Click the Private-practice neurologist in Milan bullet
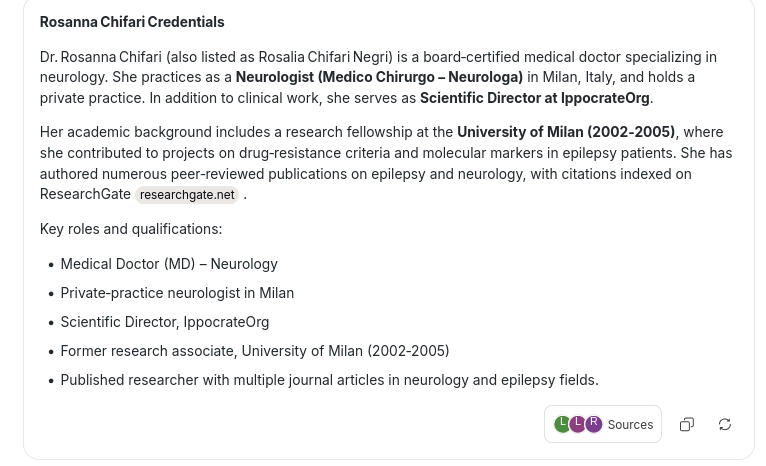The width and height of the screenshot is (766, 466). [x=177, y=293]
